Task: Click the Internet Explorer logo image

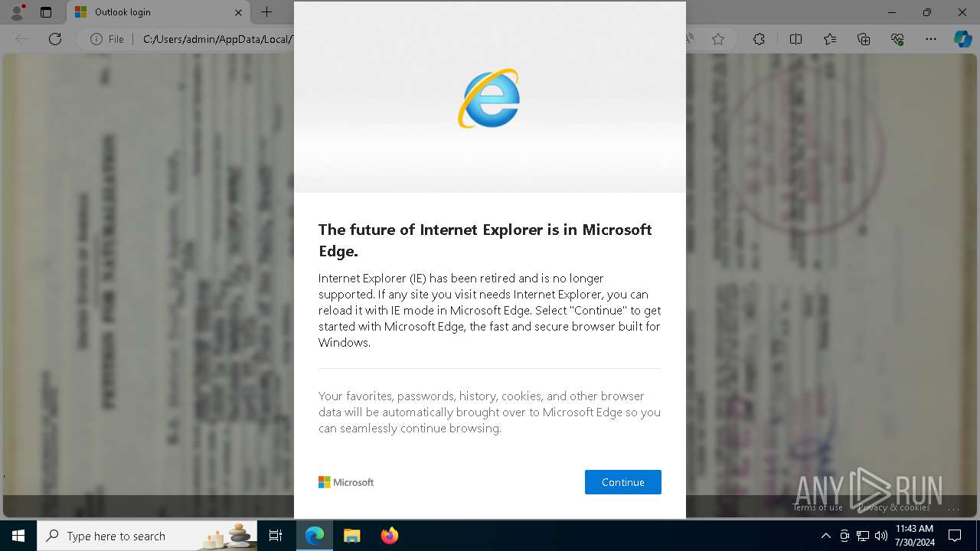Action: click(x=489, y=98)
